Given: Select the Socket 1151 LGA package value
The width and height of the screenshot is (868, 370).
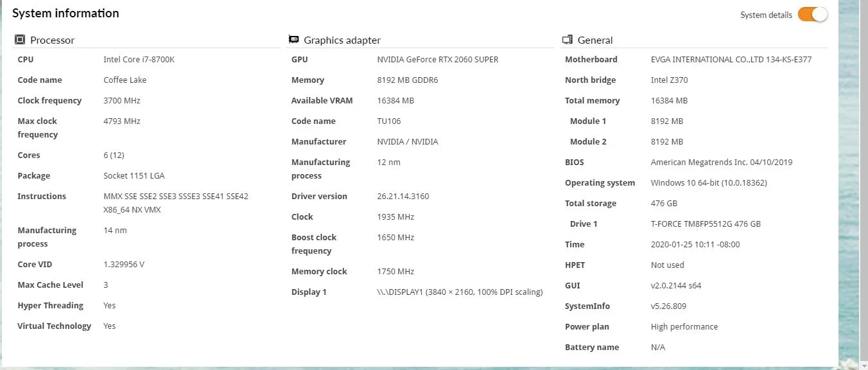Looking at the screenshot, I should point(134,176).
